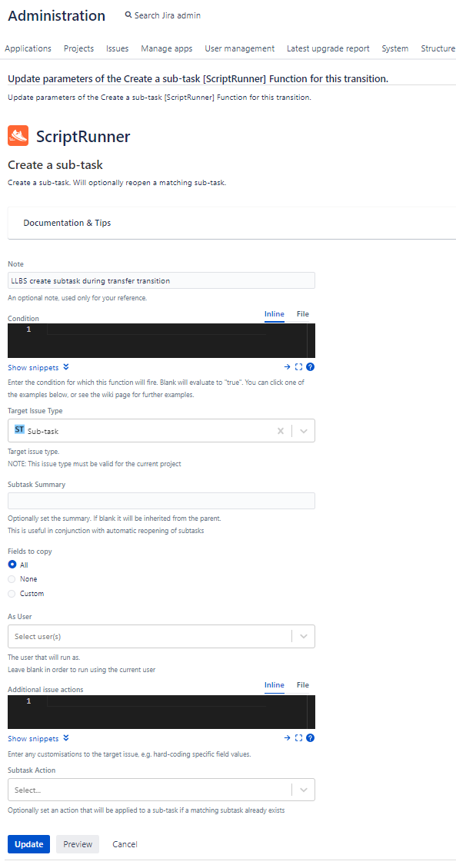Click the Subtask Summary input field
Viewport: 456px width, 868px height.
tap(161, 500)
